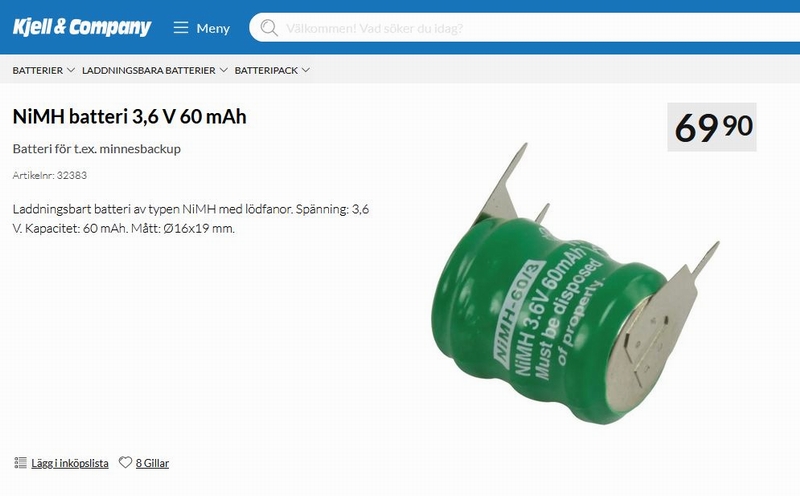800x496 pixels.
Task: Open the BATTERIPACK category
Action: (x=266, y=70)
